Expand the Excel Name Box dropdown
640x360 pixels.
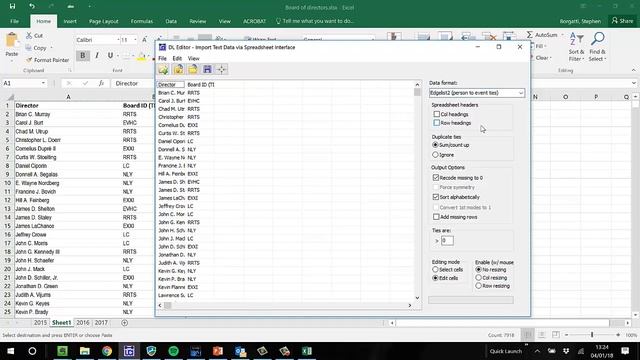coord(43,83)
